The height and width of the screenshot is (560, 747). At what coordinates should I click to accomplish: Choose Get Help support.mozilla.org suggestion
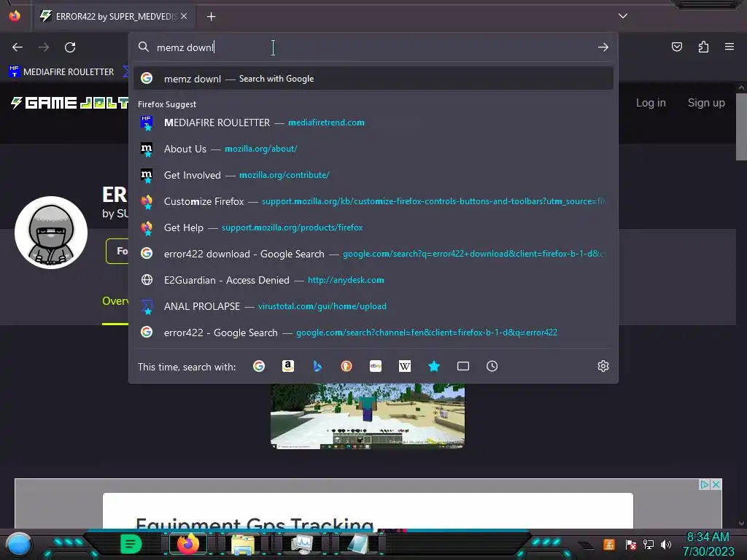[373, 227]
